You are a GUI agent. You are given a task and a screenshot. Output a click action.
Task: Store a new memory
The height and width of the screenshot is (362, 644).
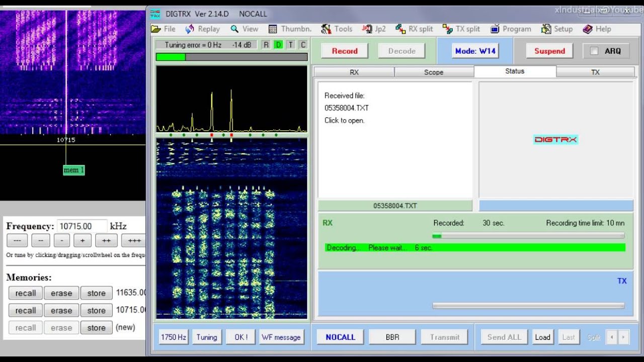(96, 327)
